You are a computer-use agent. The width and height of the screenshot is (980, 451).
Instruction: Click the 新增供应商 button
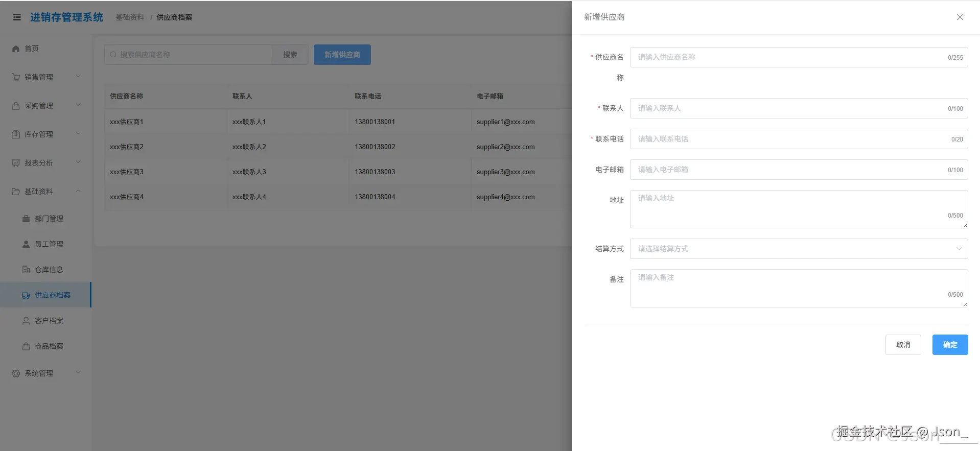click(342, 55)
